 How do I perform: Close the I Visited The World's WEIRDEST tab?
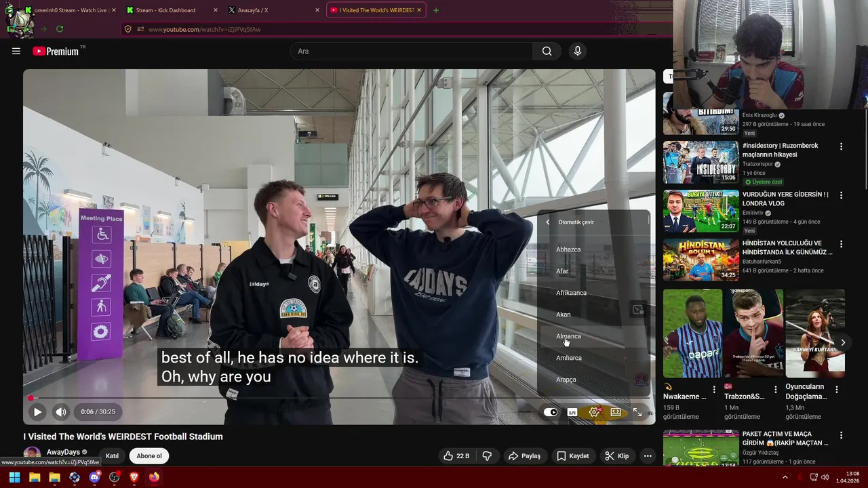pos(419,10)
